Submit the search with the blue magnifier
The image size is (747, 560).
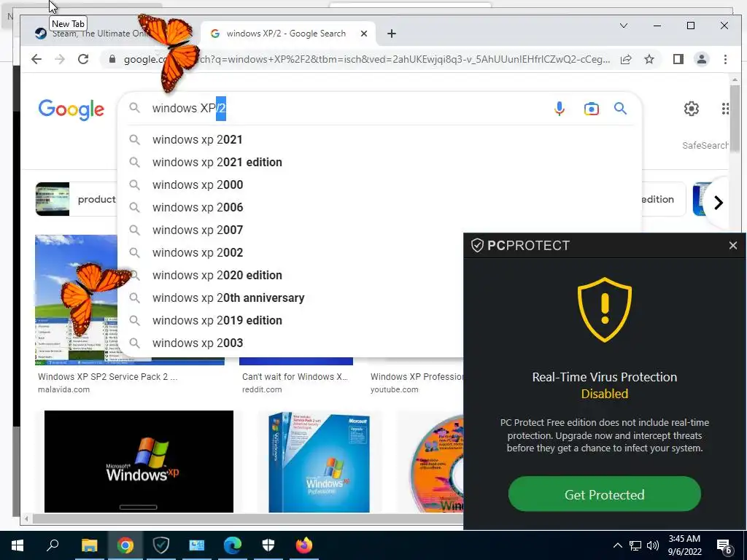(620, 109)
